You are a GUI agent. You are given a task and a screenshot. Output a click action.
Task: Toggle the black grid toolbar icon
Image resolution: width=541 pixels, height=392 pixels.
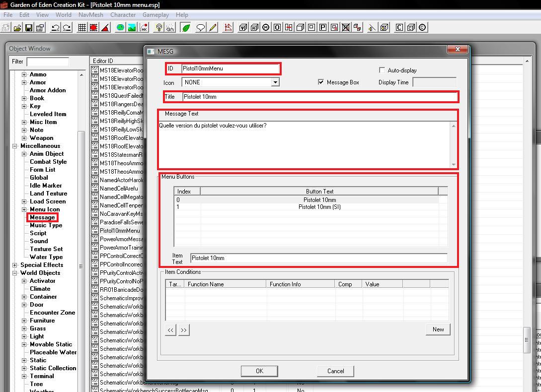tap(82, 28)
